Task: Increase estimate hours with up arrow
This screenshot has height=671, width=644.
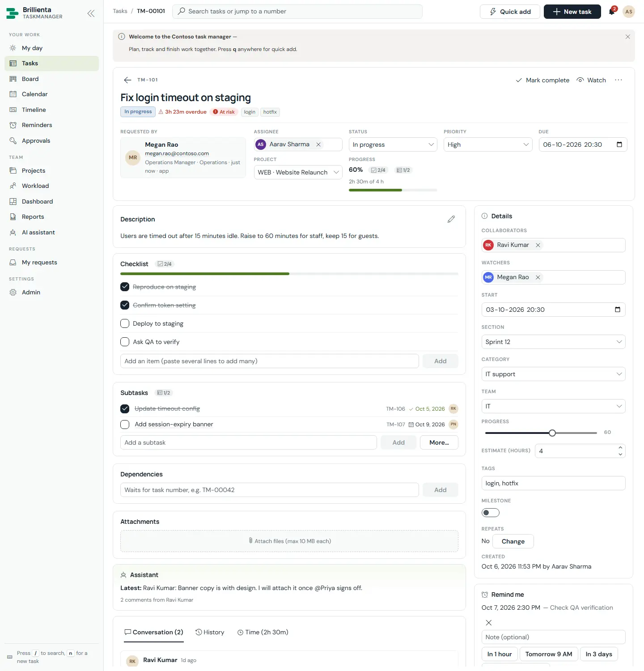Action: click(x=620, y=447)
